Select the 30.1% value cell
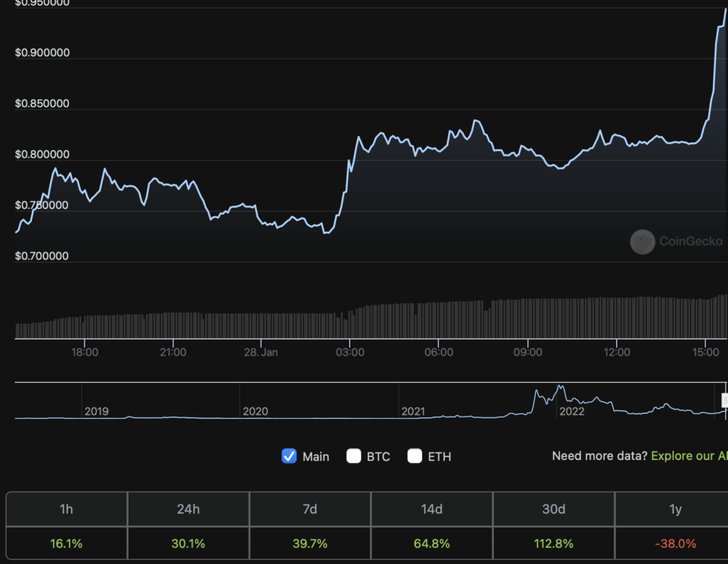This screenshot has height=564, width=728. [188, 543]
